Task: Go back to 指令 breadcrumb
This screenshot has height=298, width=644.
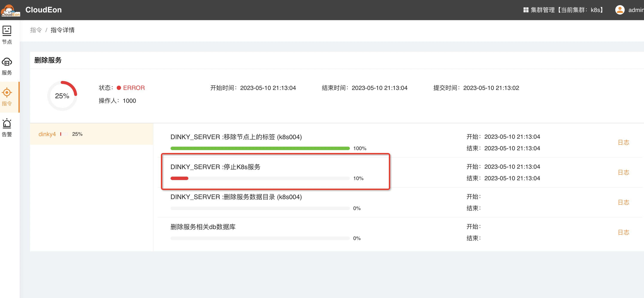Action: pyautogui.click(x=36, y=30)
